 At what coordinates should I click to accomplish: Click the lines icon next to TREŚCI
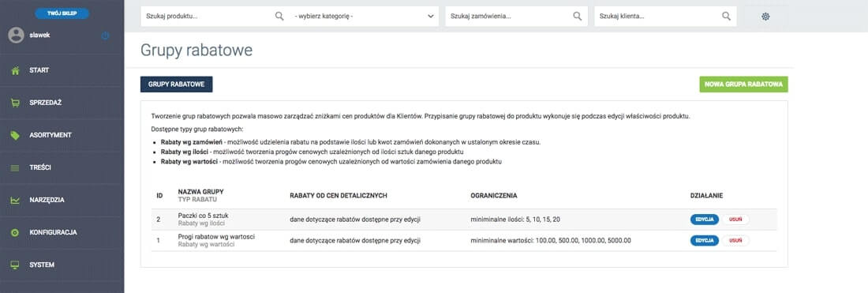click(x=16, y=168)
